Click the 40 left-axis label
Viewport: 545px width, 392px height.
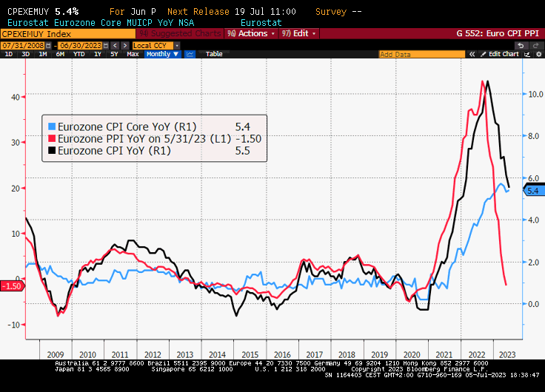pos(16,97)
